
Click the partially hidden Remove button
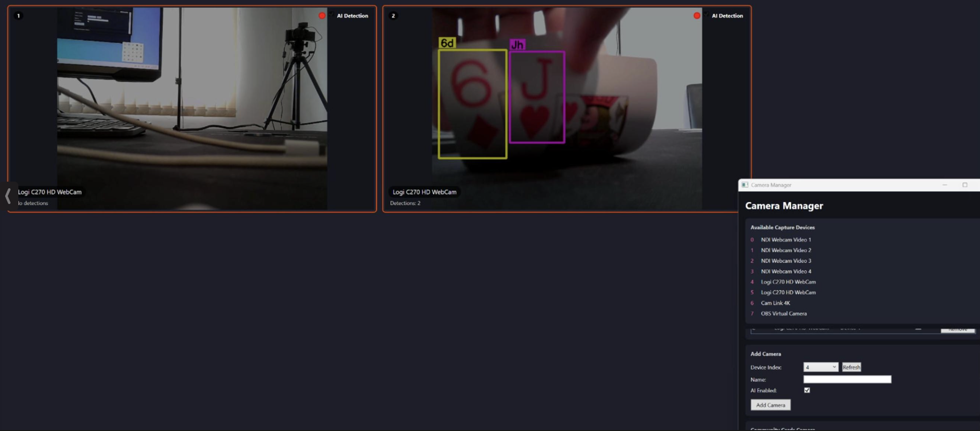click(958, 330)
